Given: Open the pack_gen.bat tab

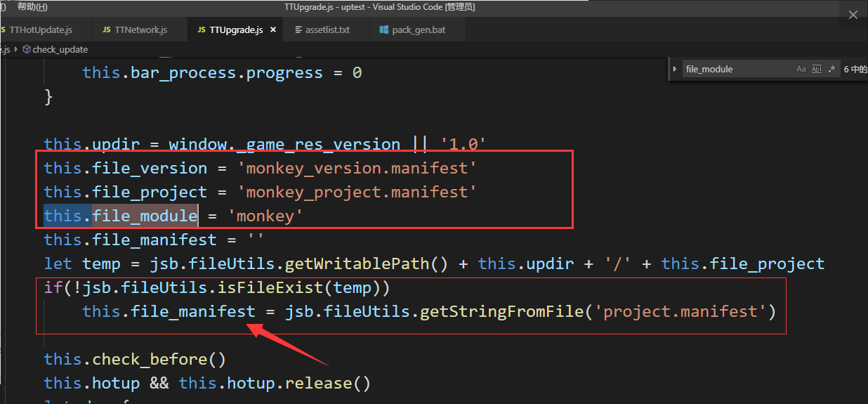Looking at the screenshot, I should pyautogui.click(x=419, y=30).
